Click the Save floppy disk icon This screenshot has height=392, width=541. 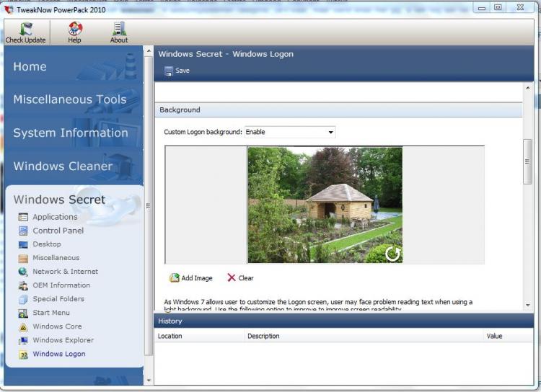(x=168, y=71)
